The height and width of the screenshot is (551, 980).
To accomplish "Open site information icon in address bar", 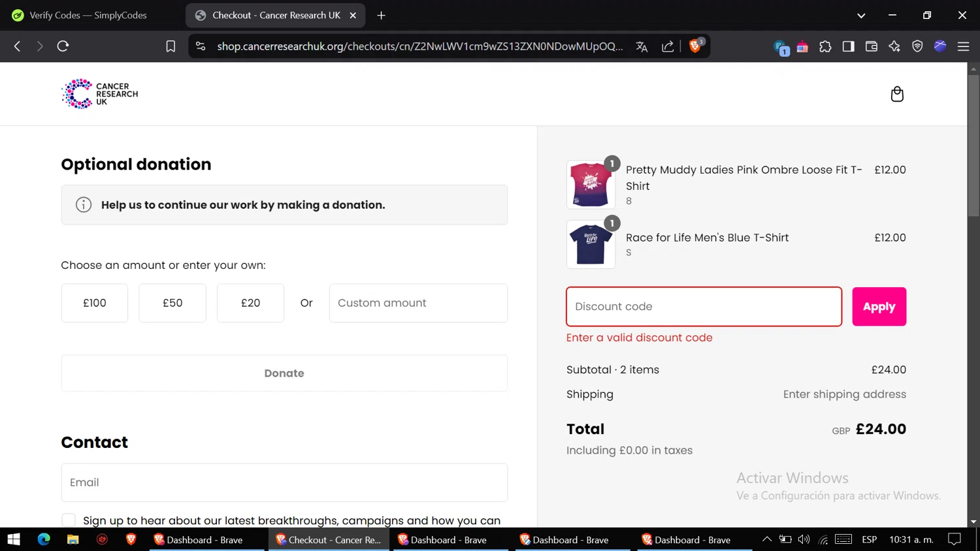I will point(201,46).
